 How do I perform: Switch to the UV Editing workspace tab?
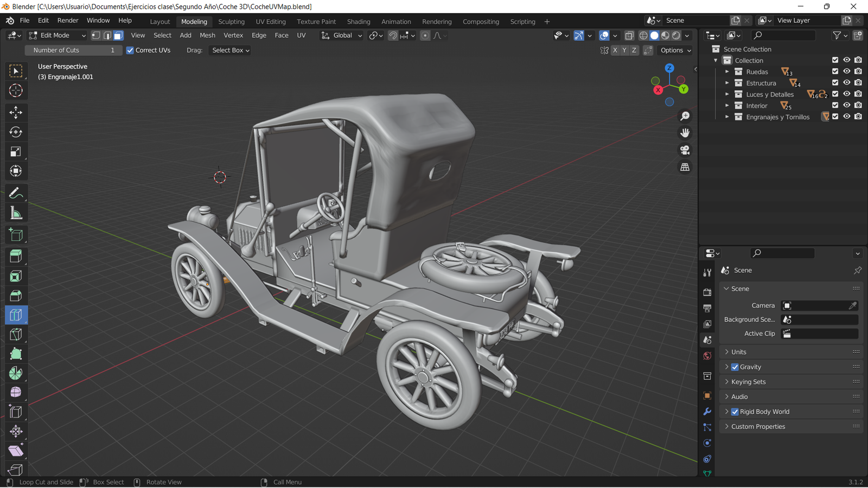[x=270, y=22]
